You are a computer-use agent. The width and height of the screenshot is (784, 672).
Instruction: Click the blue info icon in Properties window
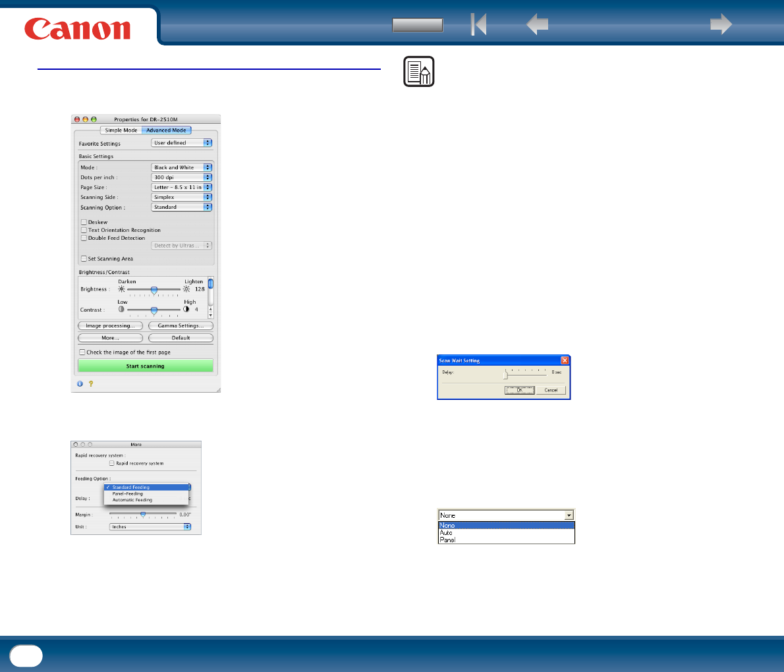(80, 383)
